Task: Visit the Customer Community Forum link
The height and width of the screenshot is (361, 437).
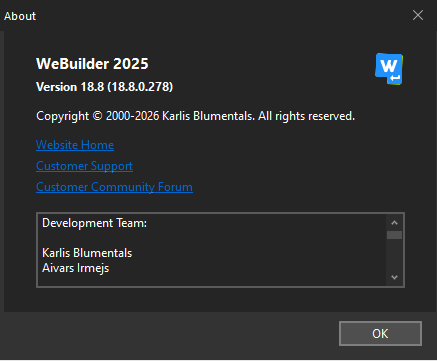Action: (114, 187)
